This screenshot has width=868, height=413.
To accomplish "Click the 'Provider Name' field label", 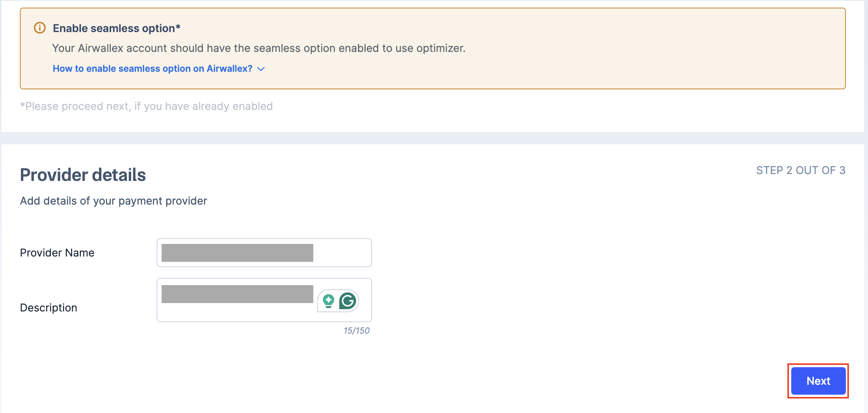I will point(57,253).
